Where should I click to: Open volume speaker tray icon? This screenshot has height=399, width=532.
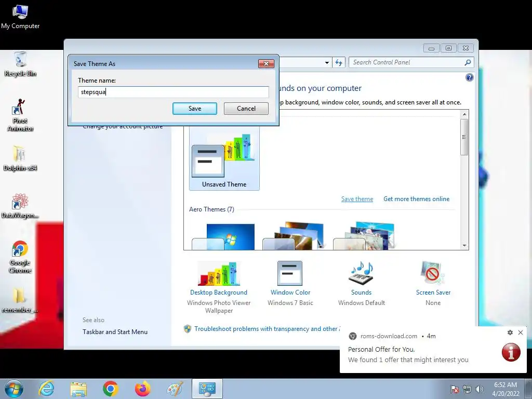(x=480, y=389)
